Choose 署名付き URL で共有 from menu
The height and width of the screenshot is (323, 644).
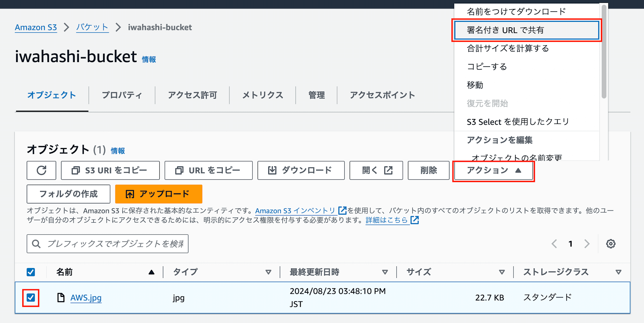point(527,30)
